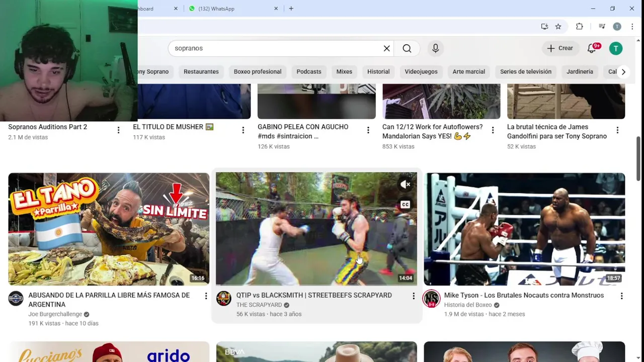Screen dimensions: 644x362
Task: Select the Podcasts filter chip
Action: tap(309, 71)
